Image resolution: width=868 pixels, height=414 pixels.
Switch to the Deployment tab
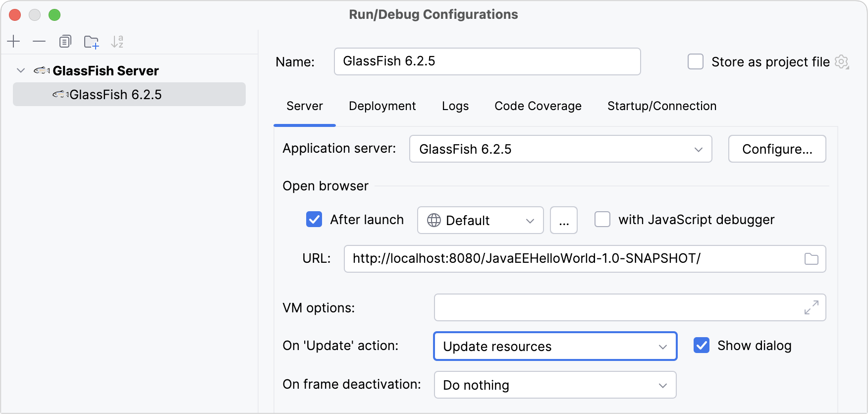click(382, 106)
